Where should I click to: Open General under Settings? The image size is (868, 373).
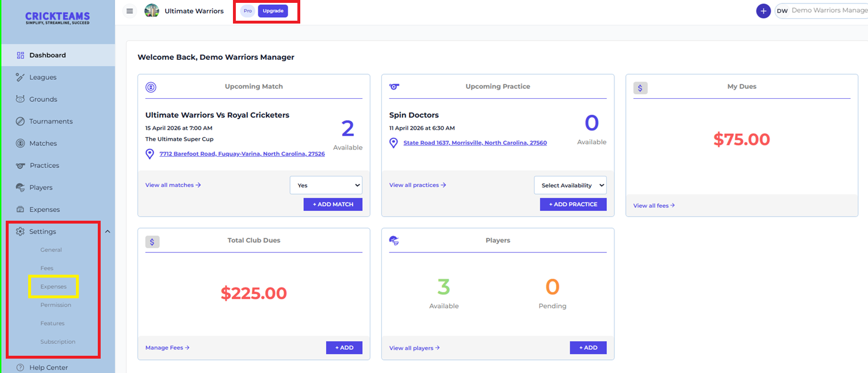tap(51, 250)
